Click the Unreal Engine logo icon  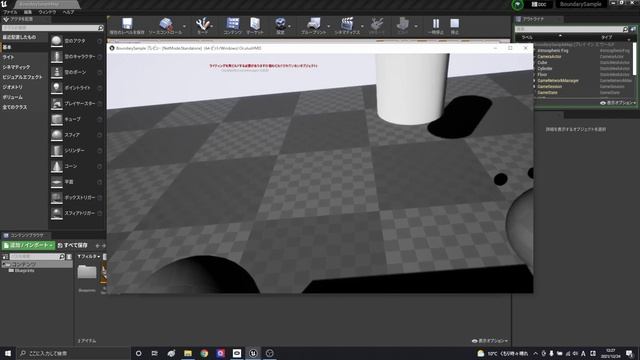[x=4, y=4]
